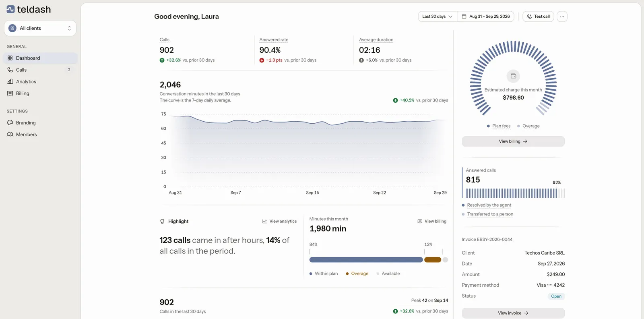Click the green arrow next to +40.5%
This screenshot has height=319, width=644.
click(395, 100)
